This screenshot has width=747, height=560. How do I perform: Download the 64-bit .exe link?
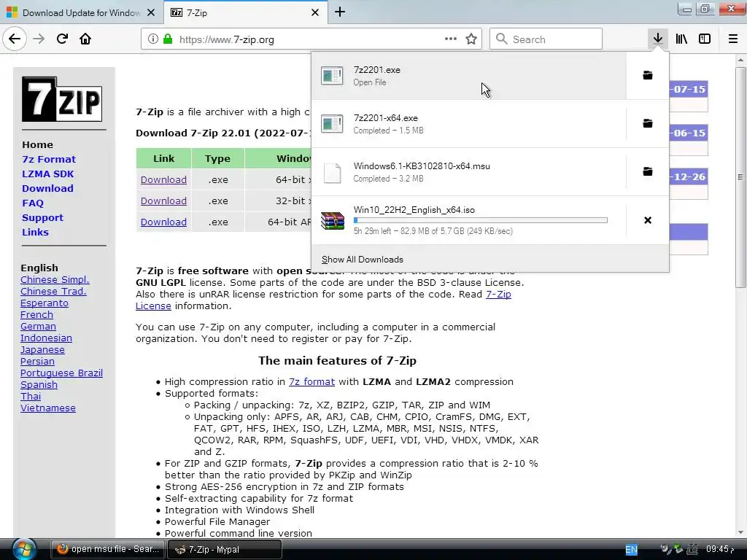tap(163, 179)
